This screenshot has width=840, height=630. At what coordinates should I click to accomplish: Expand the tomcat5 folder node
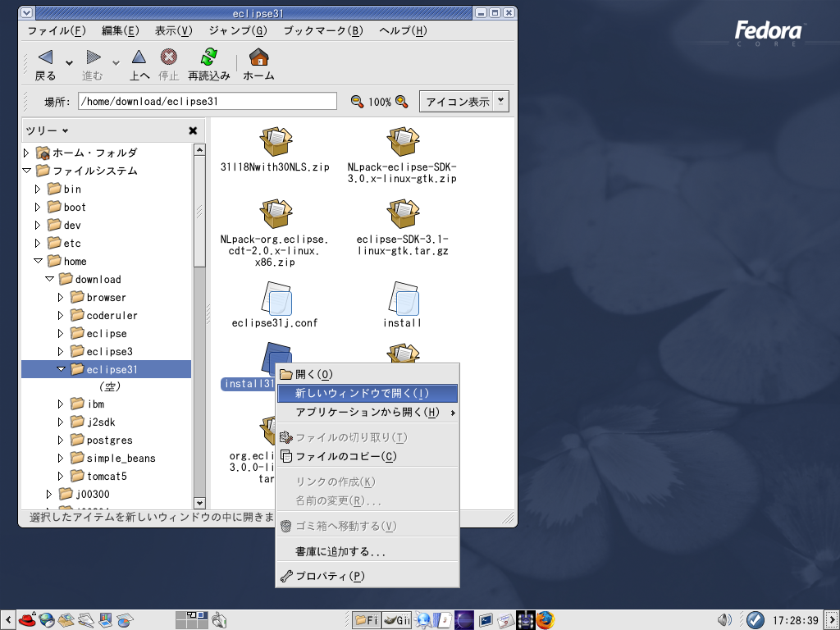[61, 477]
